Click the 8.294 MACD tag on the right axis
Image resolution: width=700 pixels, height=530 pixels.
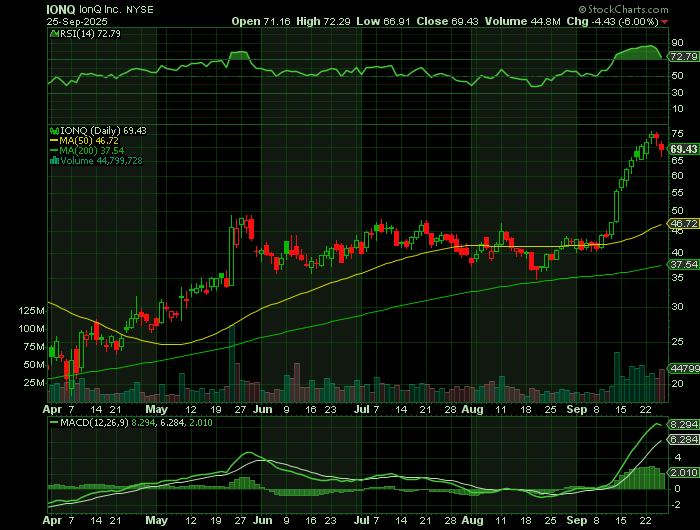click(x=684, y=424)
